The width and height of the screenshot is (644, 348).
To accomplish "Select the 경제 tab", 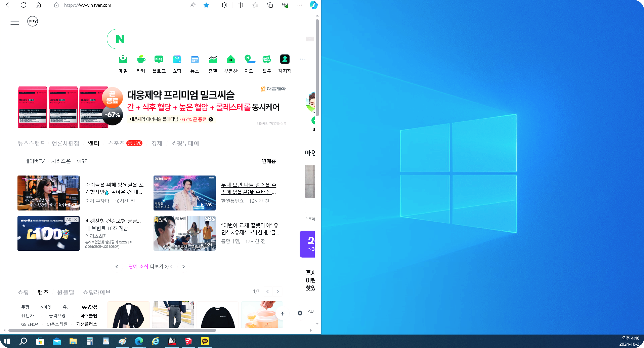I will click(157, 143).
